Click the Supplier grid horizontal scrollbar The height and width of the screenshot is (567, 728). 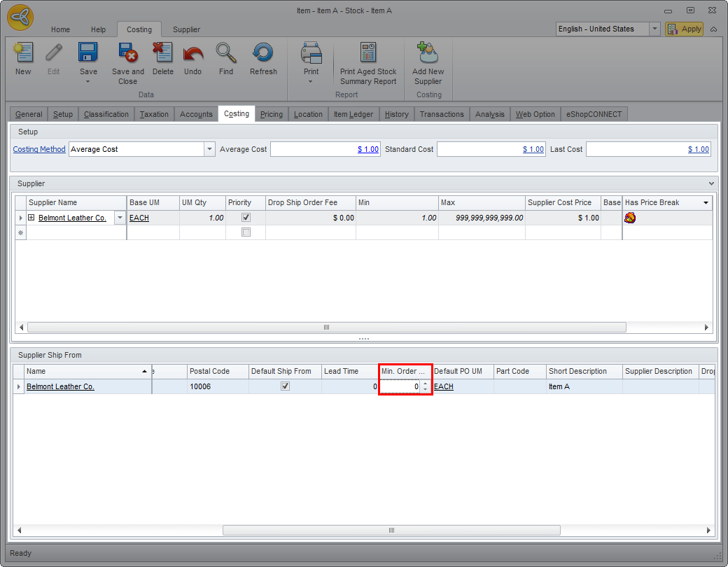326,327
